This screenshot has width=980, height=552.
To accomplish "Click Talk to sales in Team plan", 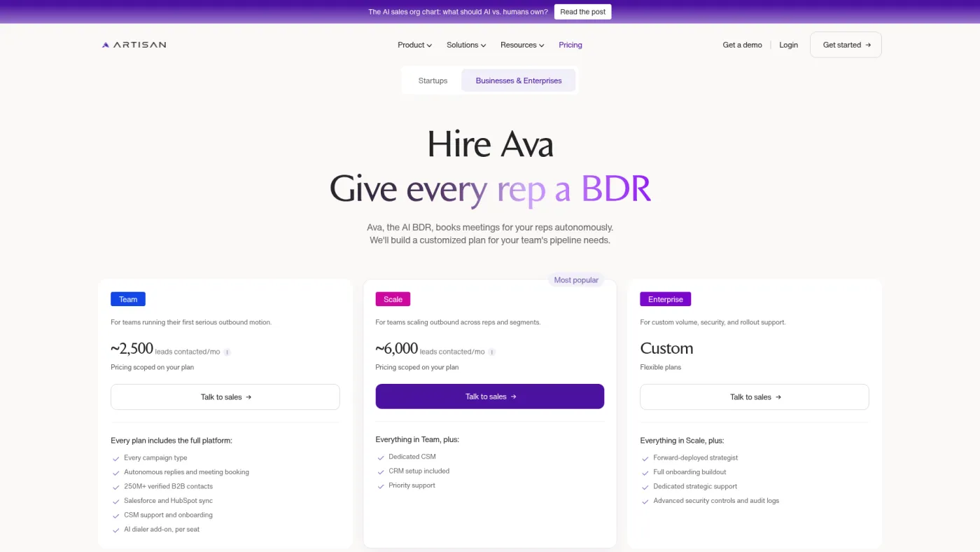I will click(225, 397).
